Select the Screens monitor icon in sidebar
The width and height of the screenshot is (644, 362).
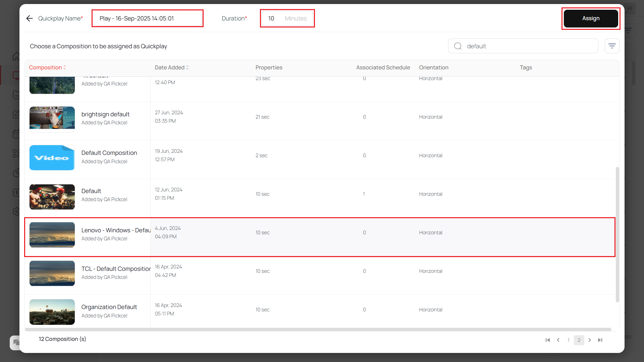16,75
